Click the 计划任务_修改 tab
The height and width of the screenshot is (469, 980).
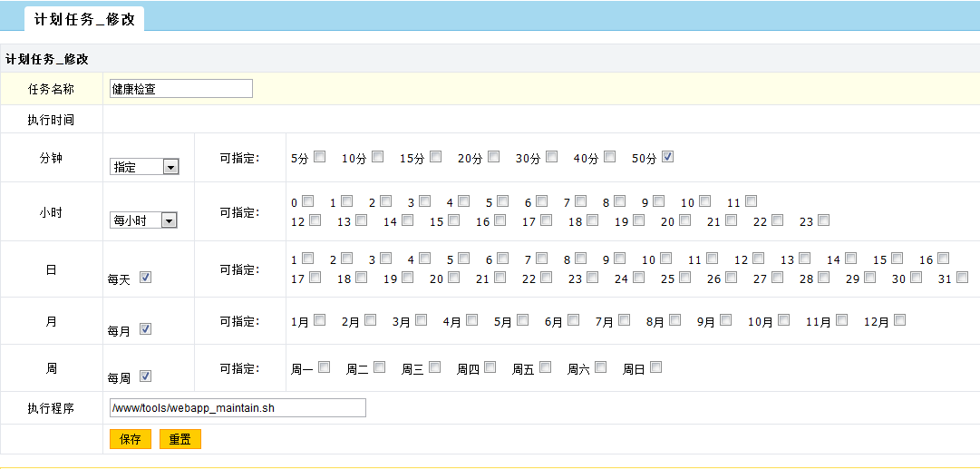click(84, 18)
